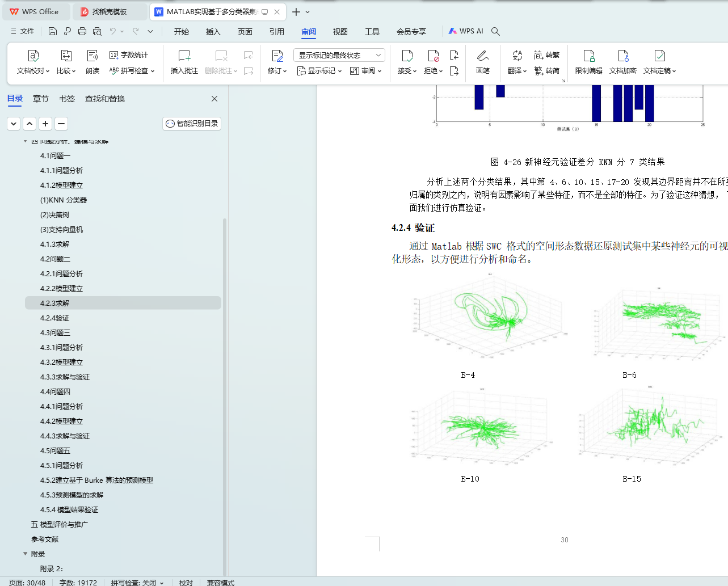Click the Print icon
This screenshot has height=586, width=728.
pos(82,31)
